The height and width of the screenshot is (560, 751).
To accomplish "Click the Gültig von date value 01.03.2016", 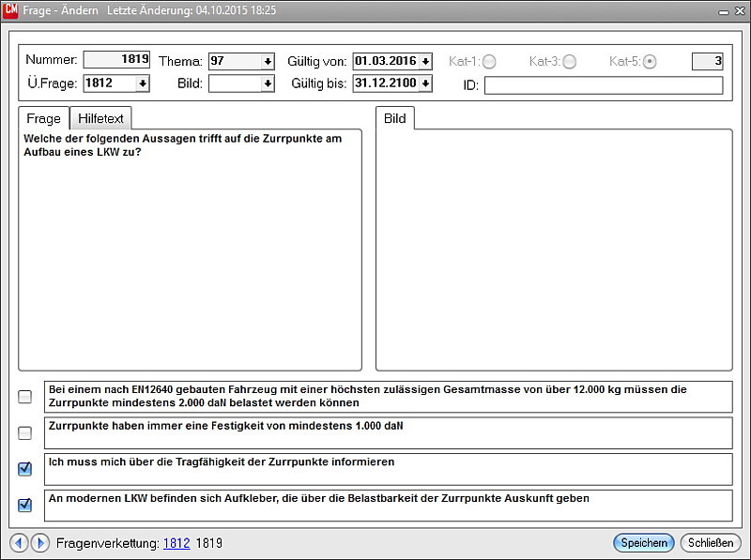I will click(386, 61).
